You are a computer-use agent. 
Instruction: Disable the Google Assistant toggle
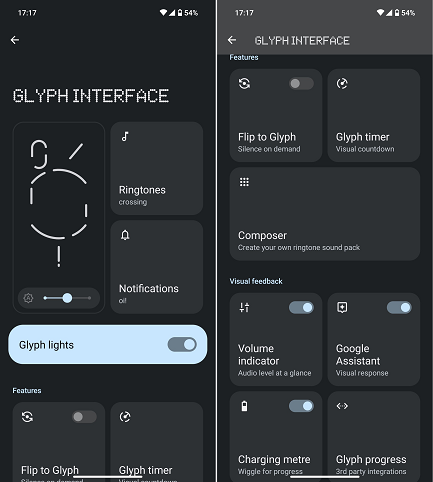pos(399,307)
